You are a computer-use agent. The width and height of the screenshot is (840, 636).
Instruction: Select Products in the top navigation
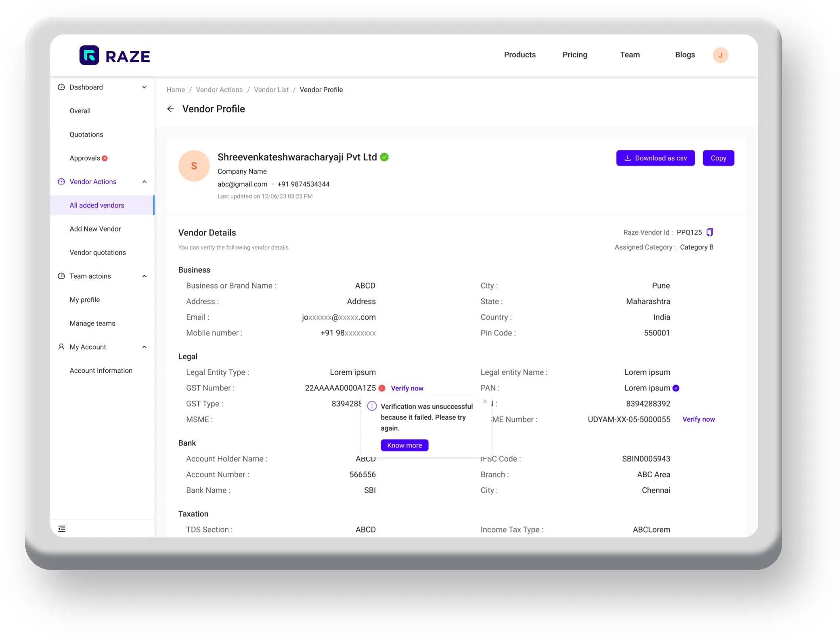[x=520, y=55]
